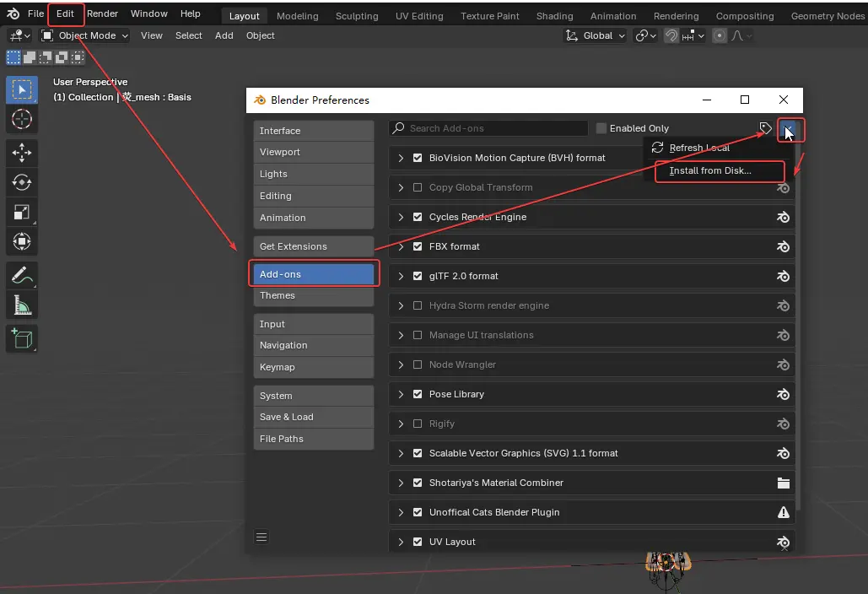868x594 pixels.
Task: Expand Shotariya's Material Combiner details
Action: tap(401, 483)
